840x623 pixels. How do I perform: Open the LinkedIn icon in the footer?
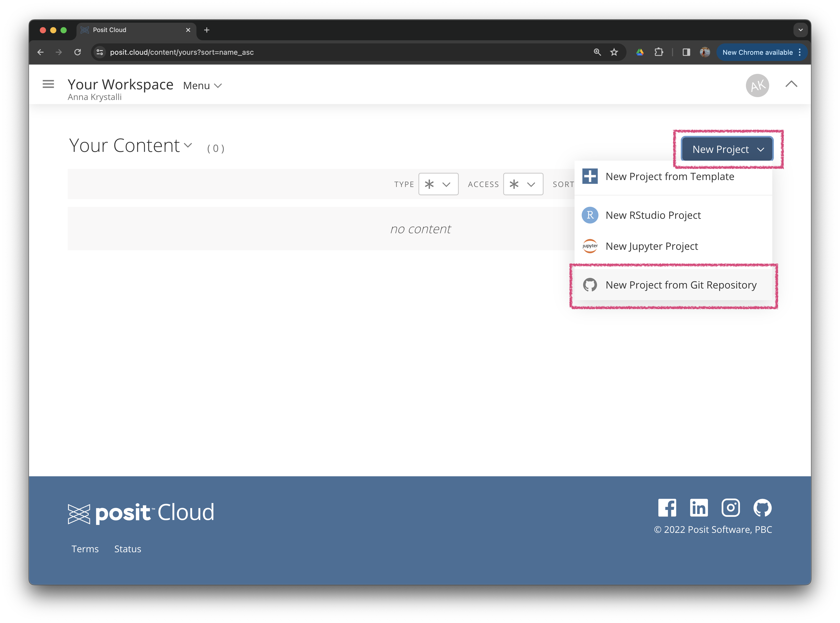click(x=698, y=508)
